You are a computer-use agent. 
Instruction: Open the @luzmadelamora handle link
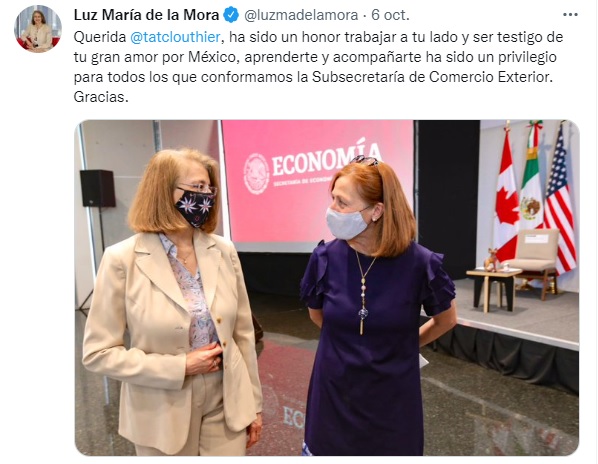coord(301,15)
